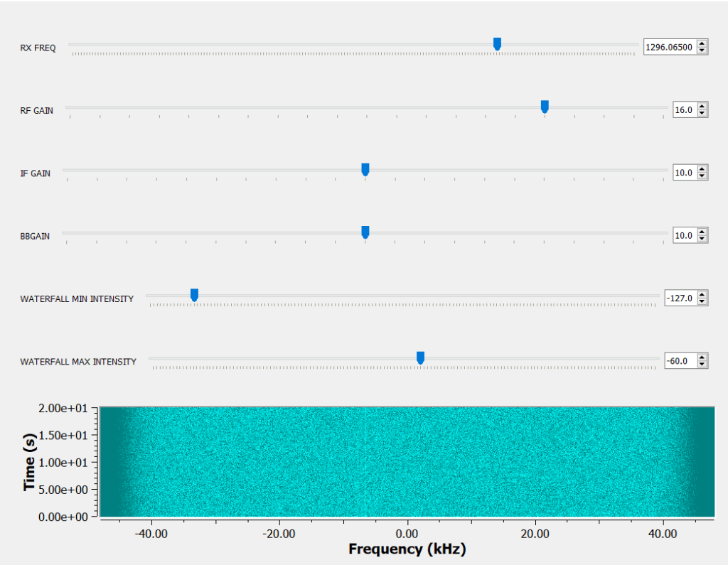
Task: Increase Waterfall Max Intensity with up arrow
Action: point(702,357)
